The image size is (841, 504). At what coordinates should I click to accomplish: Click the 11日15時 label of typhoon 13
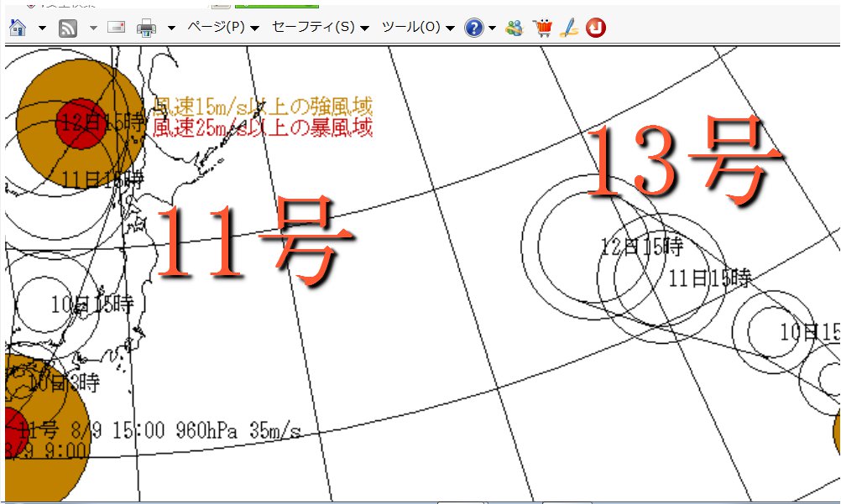(x=709, y=278)
